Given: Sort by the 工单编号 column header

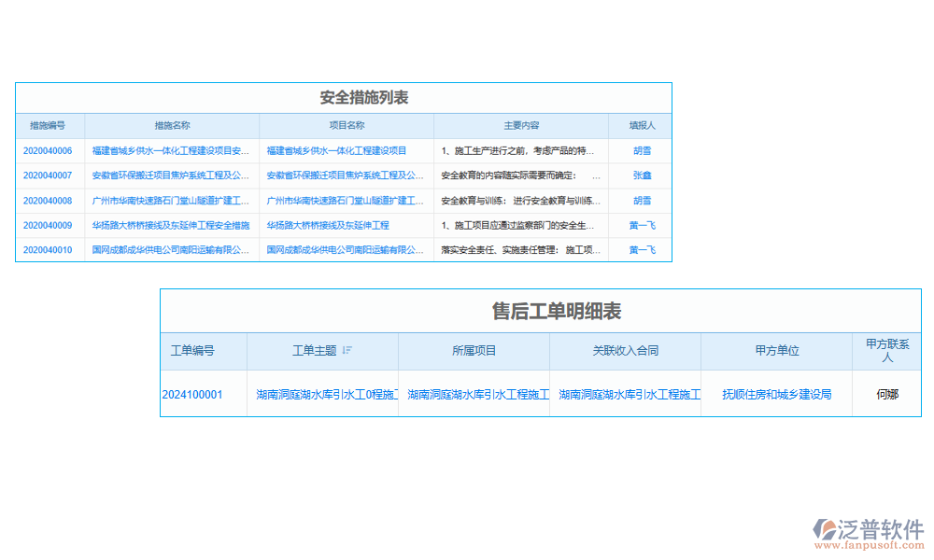Looking at the screenshot, I should pyautogui.click(x=192, y=351).
